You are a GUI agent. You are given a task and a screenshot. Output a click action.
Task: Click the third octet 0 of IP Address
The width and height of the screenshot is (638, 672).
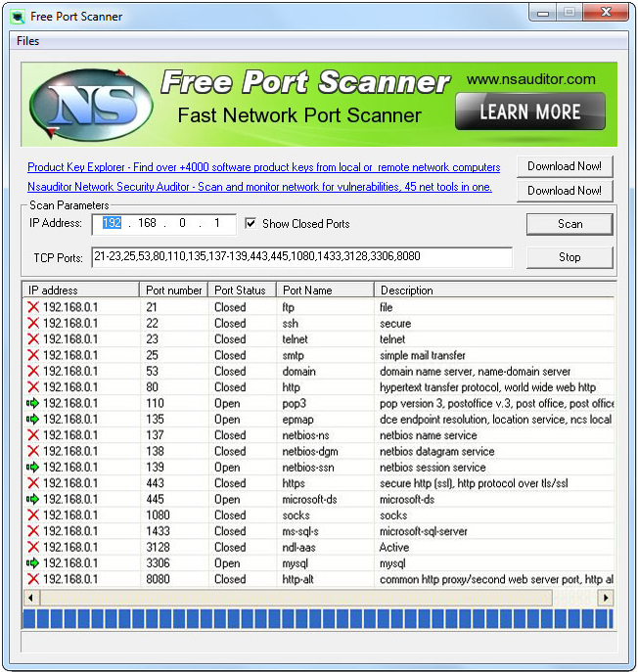tap(182, 223)
